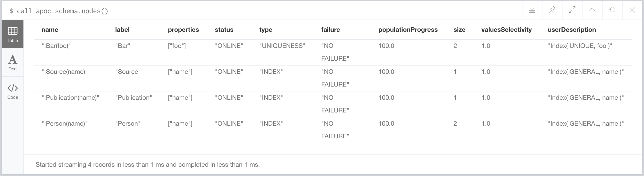This screenshot has width=644, height=176.
Task: Rerun the query with the refresh icon
Action: coord(612,10)
